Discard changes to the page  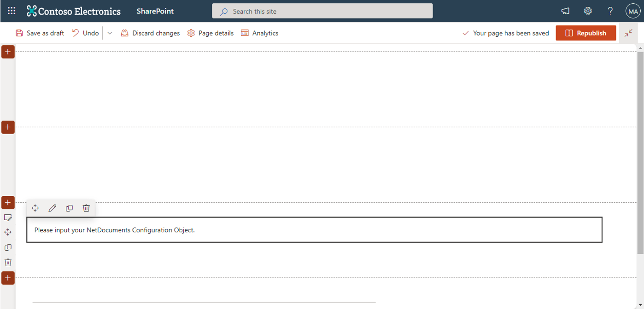[150, 33]
